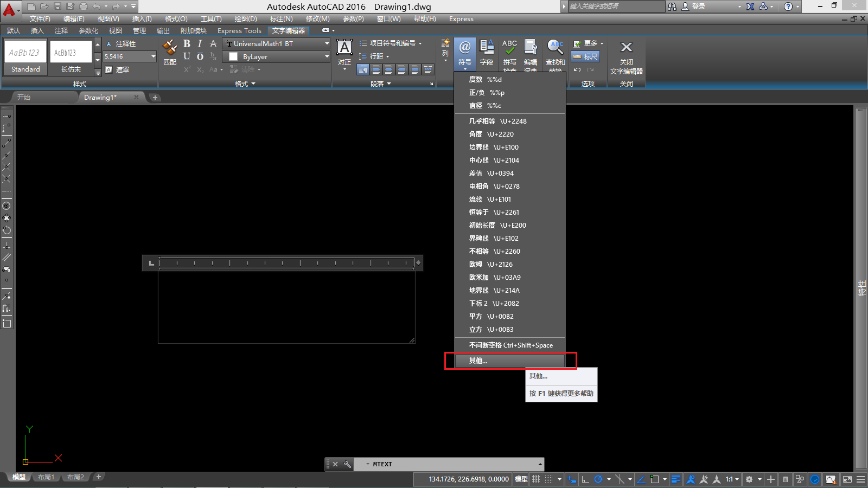This screenshot has width=868, height=488.
Task: Click the customization menu icon in status bar
Action: point(861,479)
